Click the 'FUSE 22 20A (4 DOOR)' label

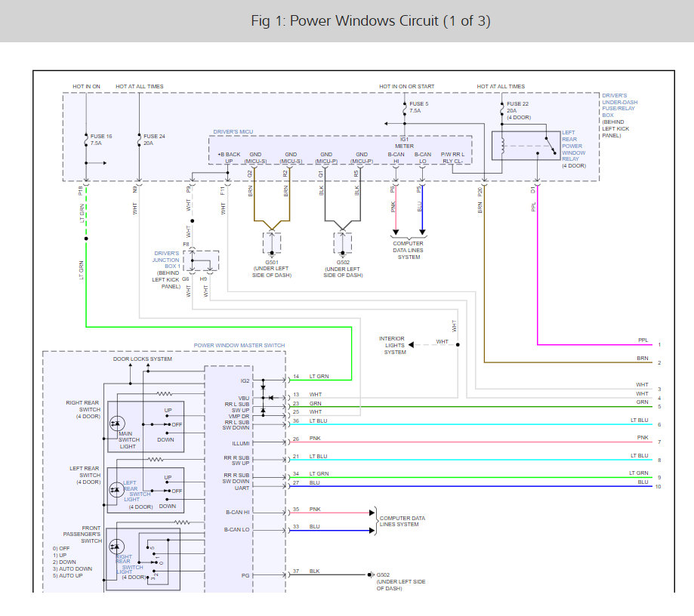click(x=519, y=110)
